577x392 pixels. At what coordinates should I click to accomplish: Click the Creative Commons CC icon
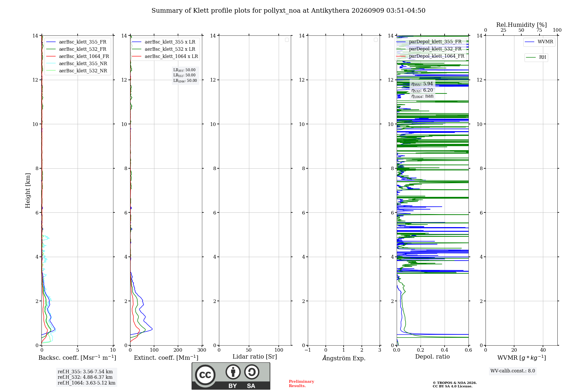click(x=205, y=375)
